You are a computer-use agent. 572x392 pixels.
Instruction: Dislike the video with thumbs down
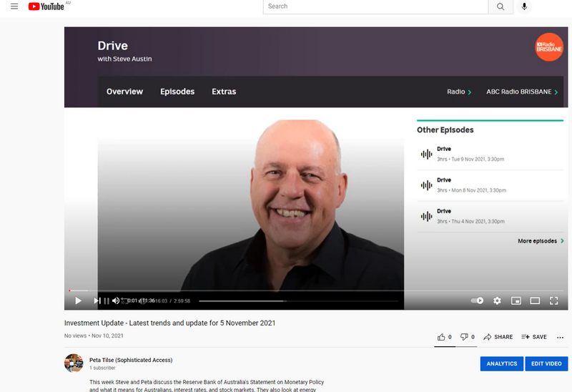click(x=464, y=336)
